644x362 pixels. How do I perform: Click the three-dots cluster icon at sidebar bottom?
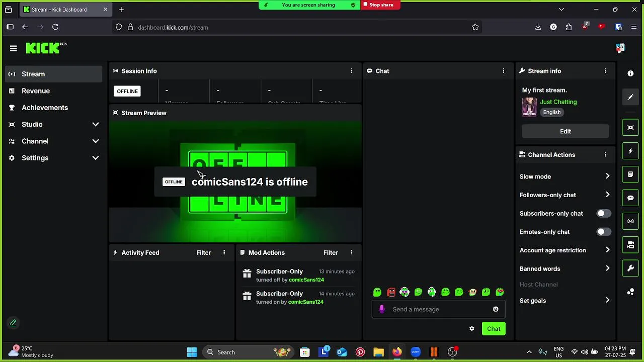tap(630, 292)
